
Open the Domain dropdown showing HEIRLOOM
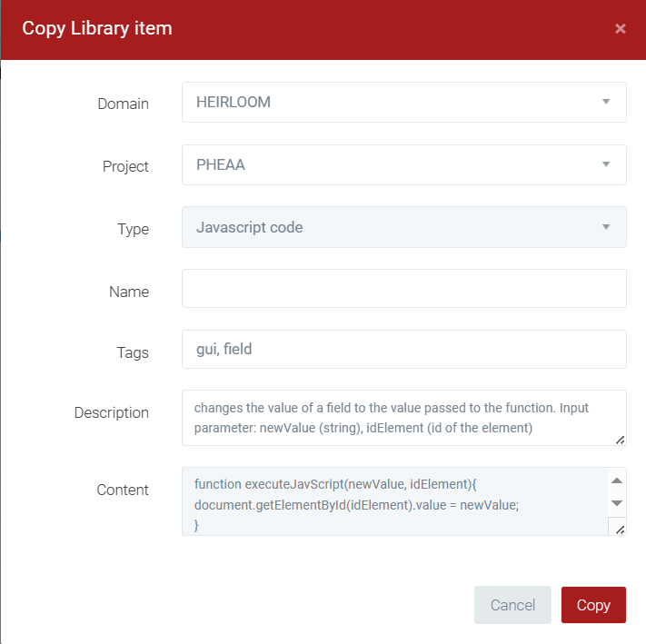(403, 102)
